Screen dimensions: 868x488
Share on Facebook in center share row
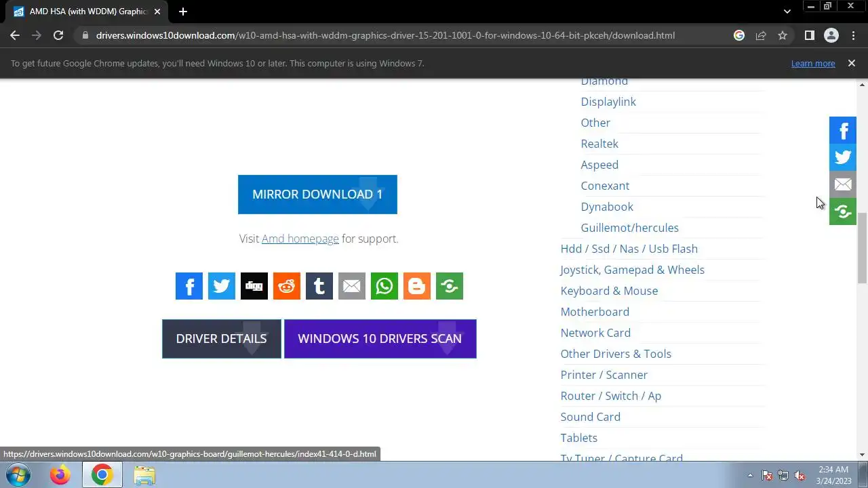point(189,286)
